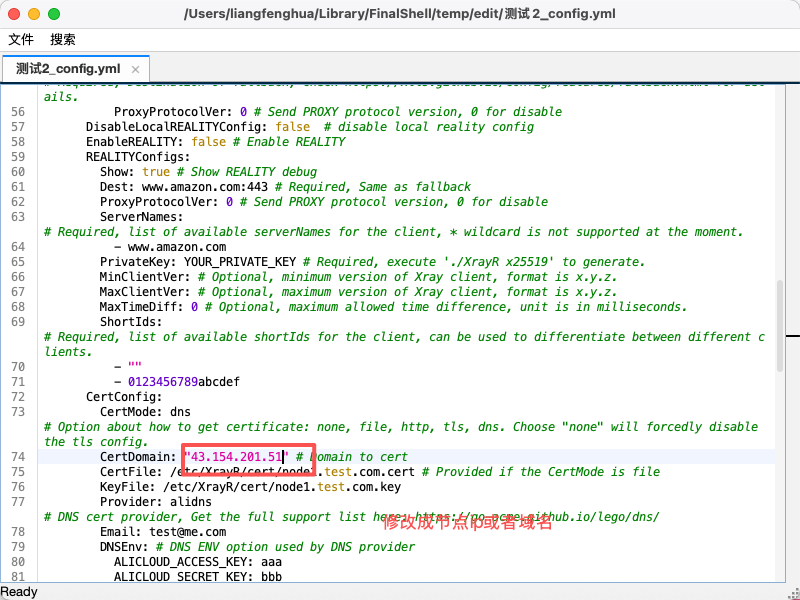Click the macOS green zoom window button
The width and height of the screenshot is (800, 600).
54,14
